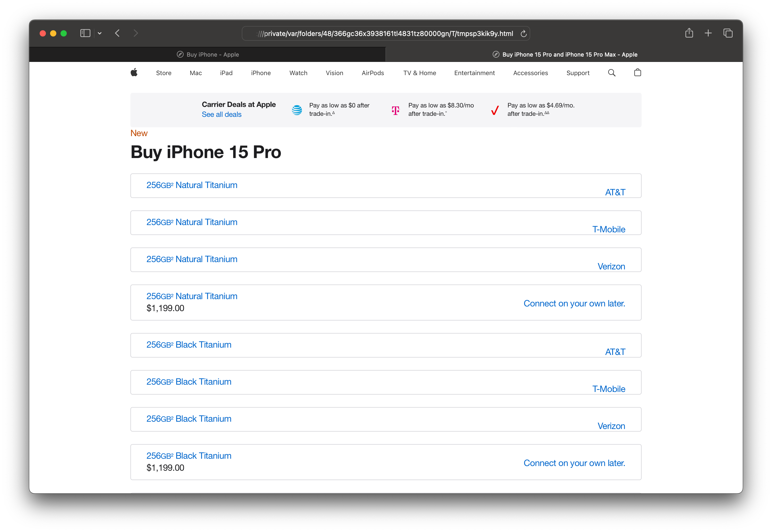Show tab overview using the tabs icon
The image size is (772, 532).
(728, 33)
